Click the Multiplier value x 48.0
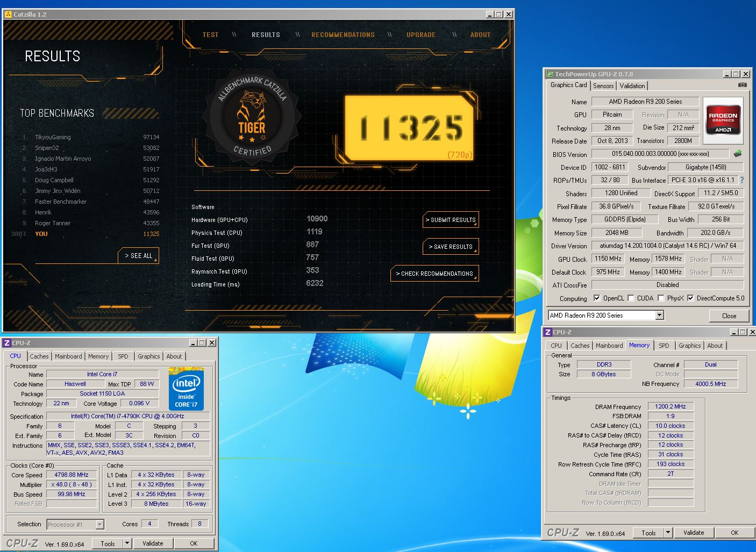The height and width of the screenshot is (552, 756). click(x=72, y=484)
